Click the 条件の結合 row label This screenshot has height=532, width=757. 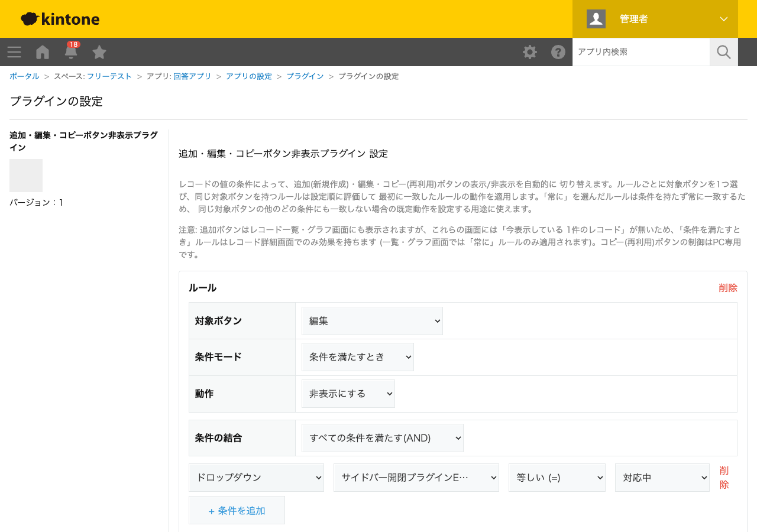(x=218, y=438)
